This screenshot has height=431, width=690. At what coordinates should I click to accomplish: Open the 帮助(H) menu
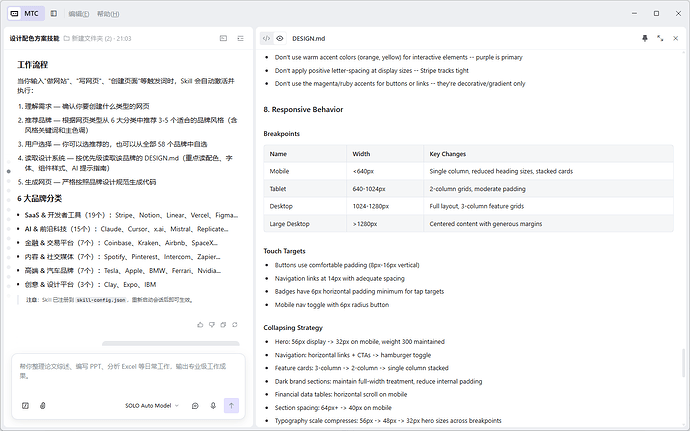(108, 14)
